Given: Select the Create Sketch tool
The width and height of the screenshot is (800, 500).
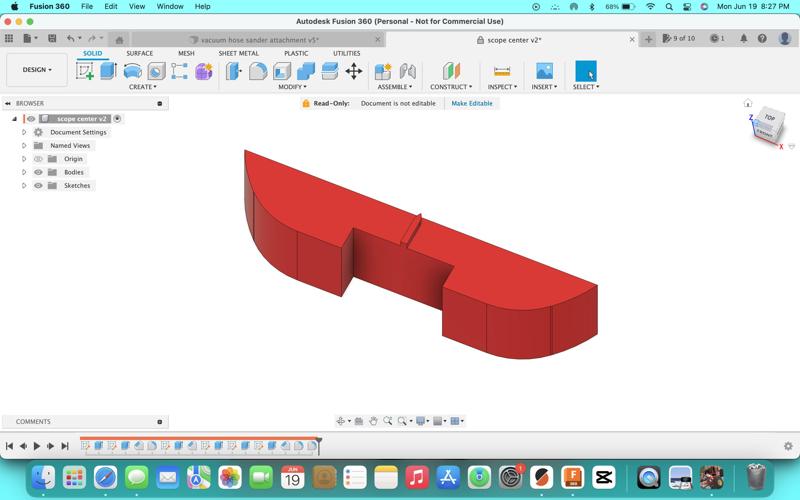Looking at the screenshot, I should (85, 71).
